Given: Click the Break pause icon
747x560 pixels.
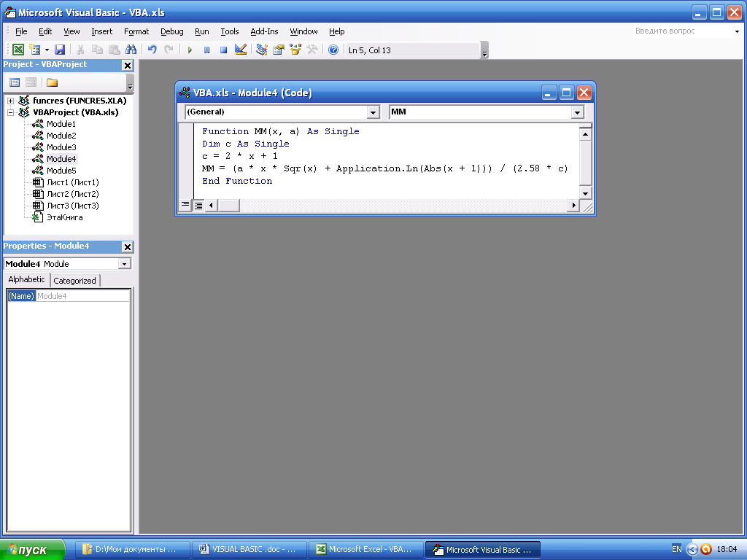Looking at the screenshot, I should 206,50.
